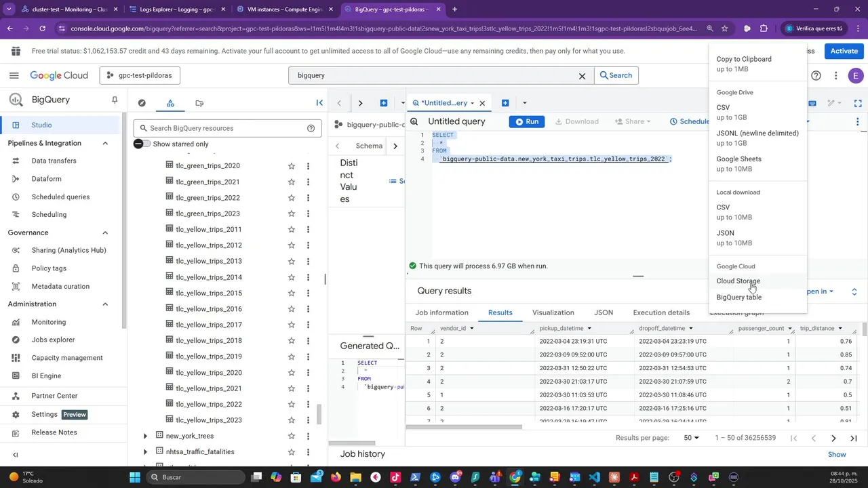This screenshot has width=868, height=488.
Task: Click the results horizontal scrollbar
Action: pyautogui.click(x=464, y=427)
